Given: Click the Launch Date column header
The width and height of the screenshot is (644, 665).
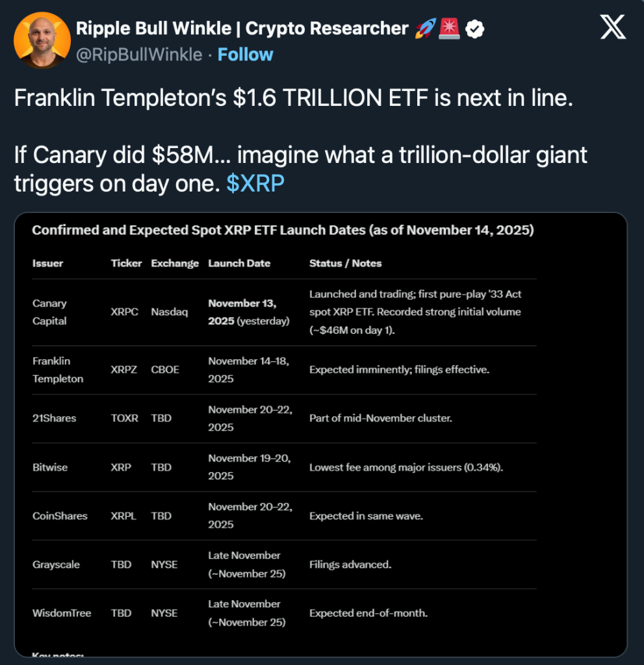Looking at the screenshot, I should coord(239,263).
